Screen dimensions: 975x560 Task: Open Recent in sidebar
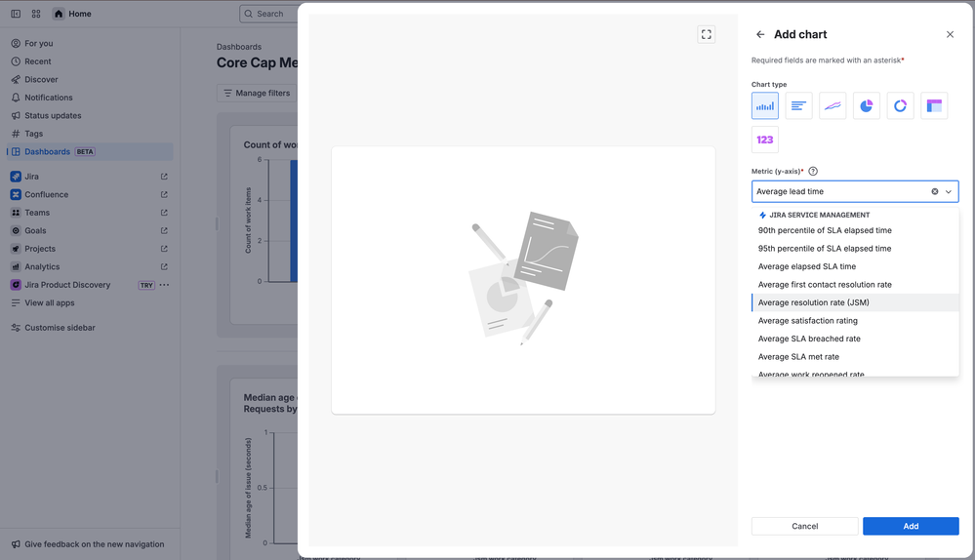pos(90,61)
